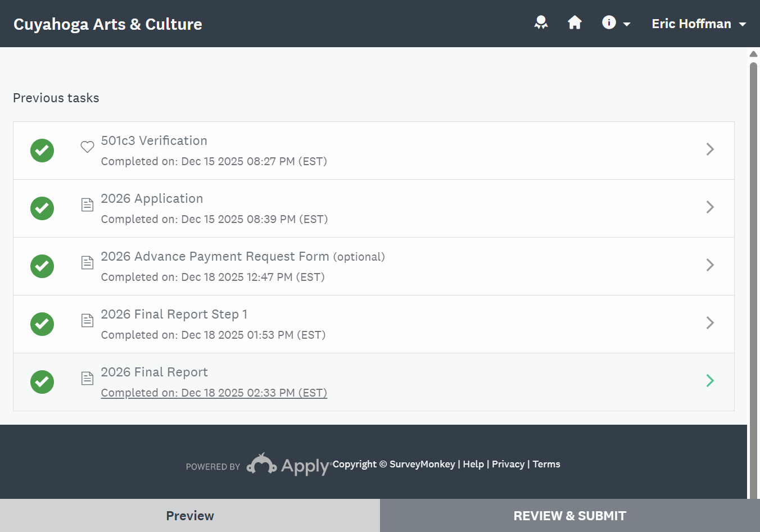
Task: Open the 2026 Application task title
Action: [152, 198]
